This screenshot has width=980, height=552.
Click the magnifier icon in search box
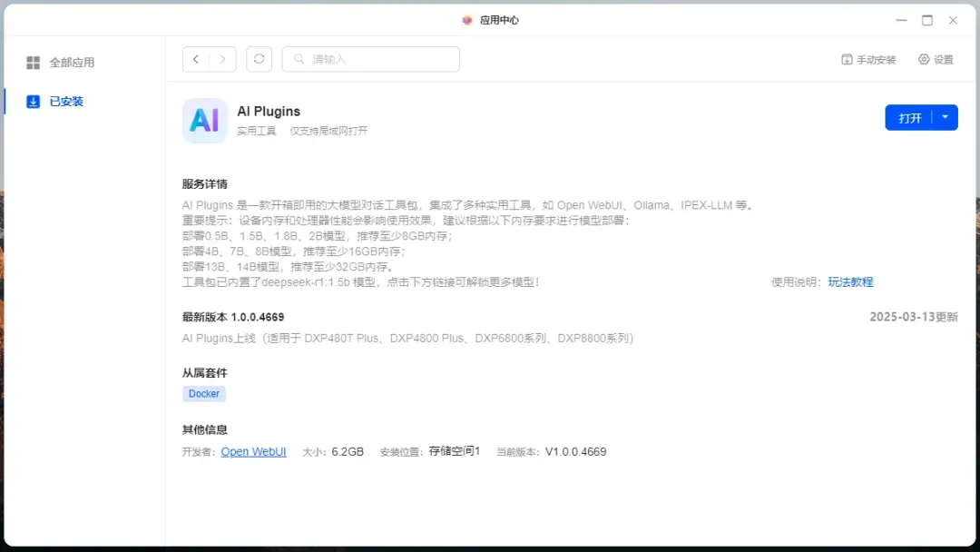[299, 59]
